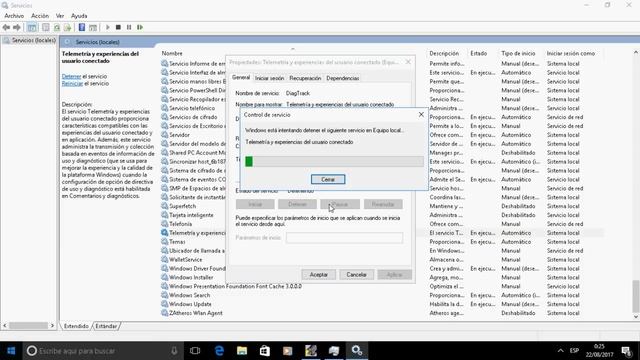Viewport: 640px width, 360px height.
Task: Click gear icon of Windows Update row
Action: pyautogui.click(x=164, y=304)
